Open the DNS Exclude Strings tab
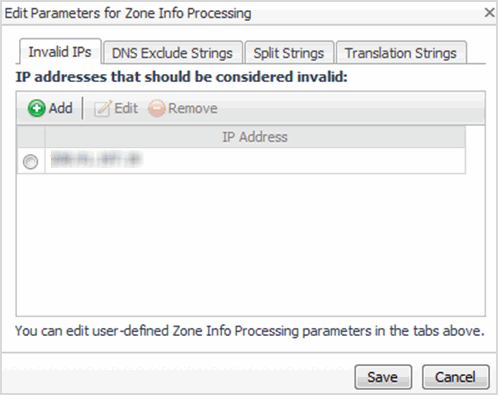The width and height of the screenshot is (498, 395). [x=172, y=53]
